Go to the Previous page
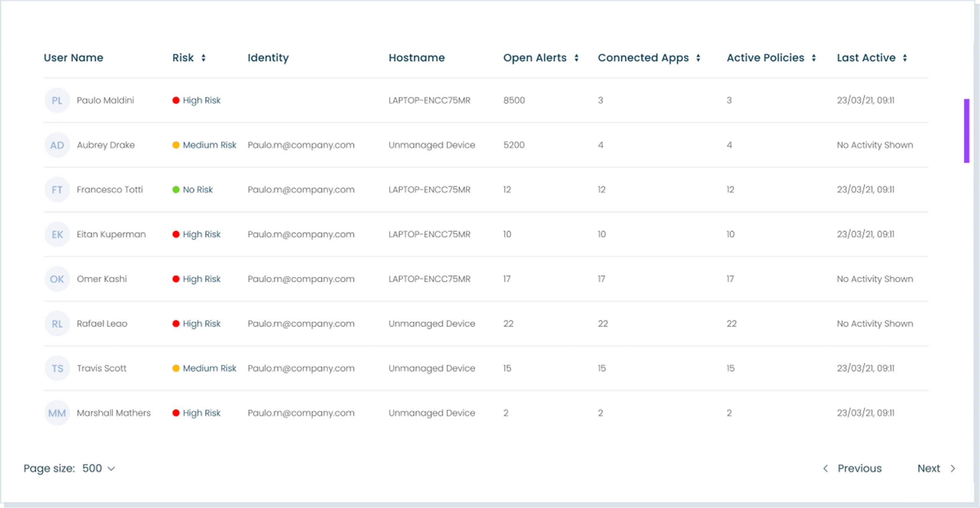This screenshot has height=508, width=980. (x=859, y=468)
